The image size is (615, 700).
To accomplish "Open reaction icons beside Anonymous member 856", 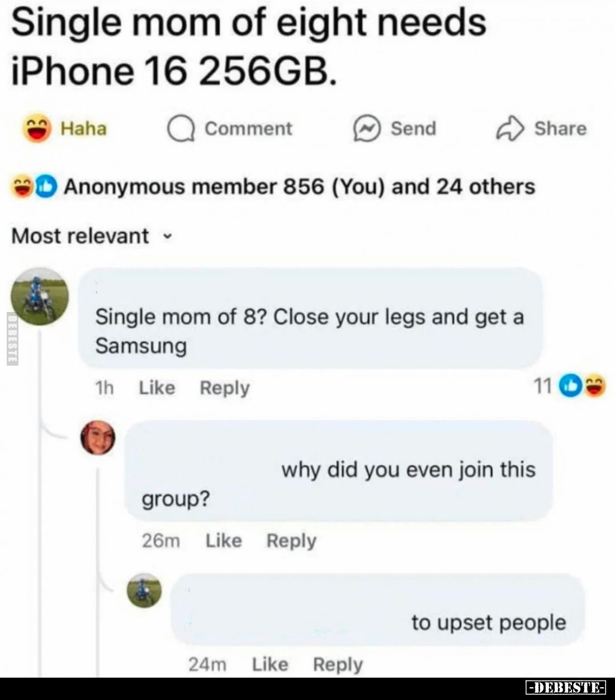I will click(x=35, y=187).
